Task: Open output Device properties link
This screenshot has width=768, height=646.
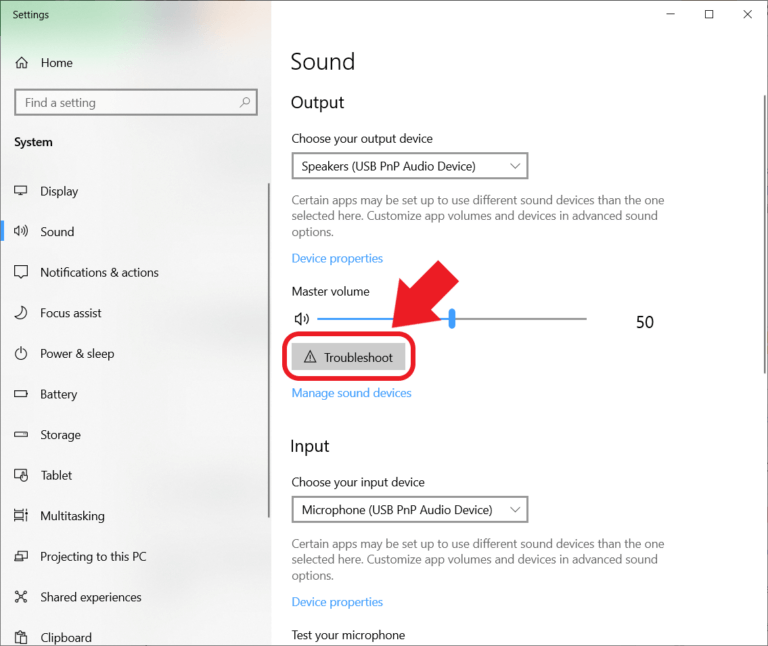Action: [337, 258]
